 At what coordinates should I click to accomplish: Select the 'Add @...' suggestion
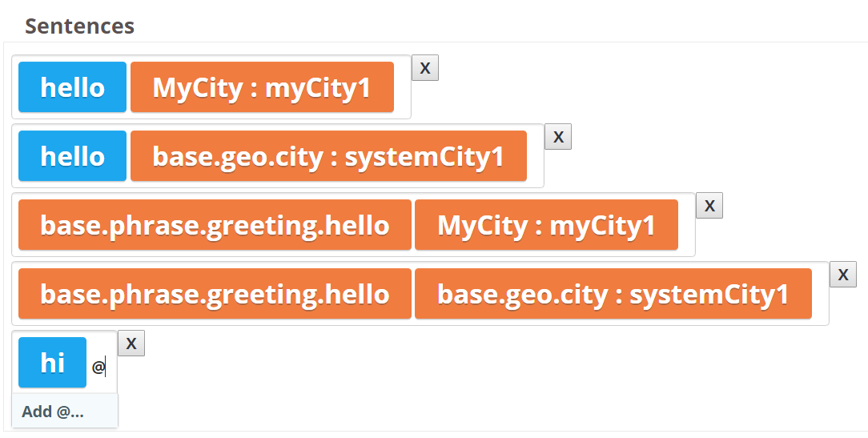point(65,412)
